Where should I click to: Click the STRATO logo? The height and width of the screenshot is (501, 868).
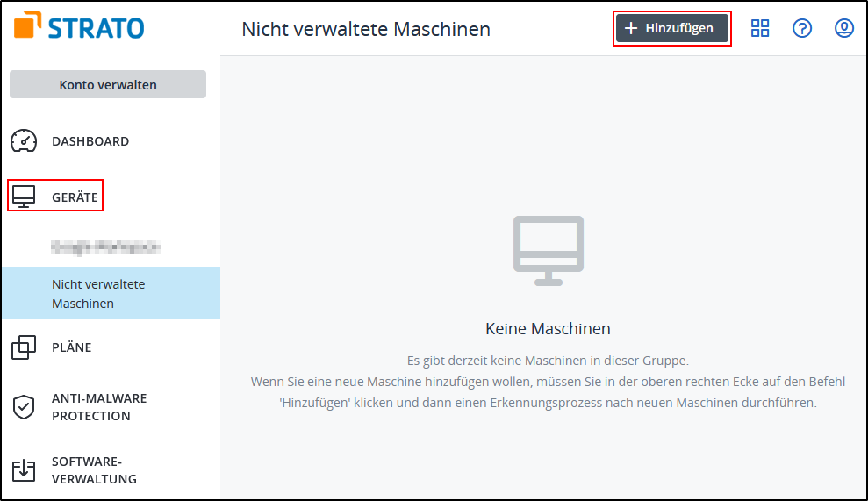click(x=79, y=27)
